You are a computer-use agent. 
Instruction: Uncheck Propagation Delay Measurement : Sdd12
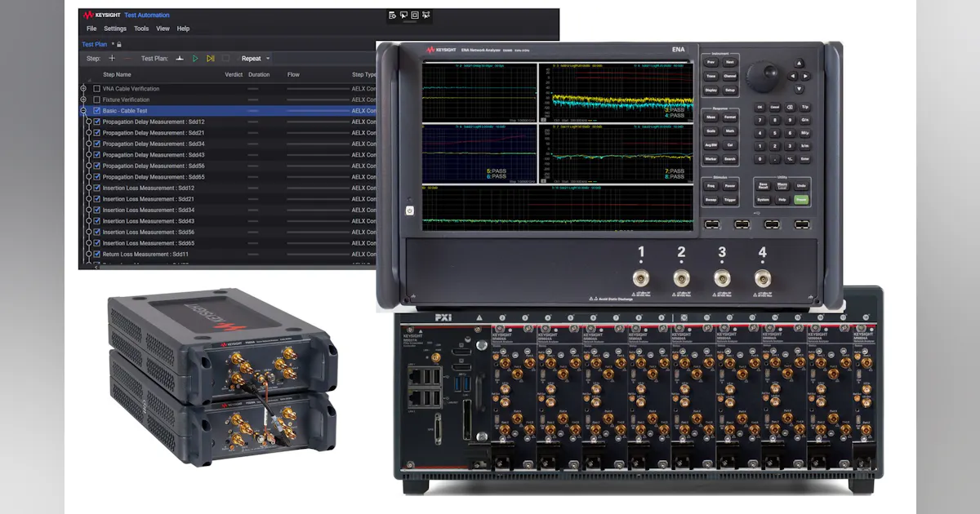point(97,122)
